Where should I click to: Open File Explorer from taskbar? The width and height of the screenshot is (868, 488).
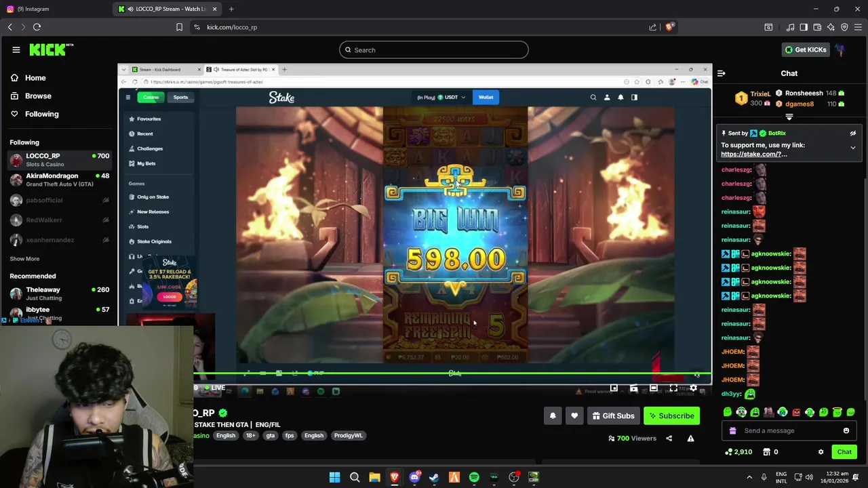(x=374, y=478)
